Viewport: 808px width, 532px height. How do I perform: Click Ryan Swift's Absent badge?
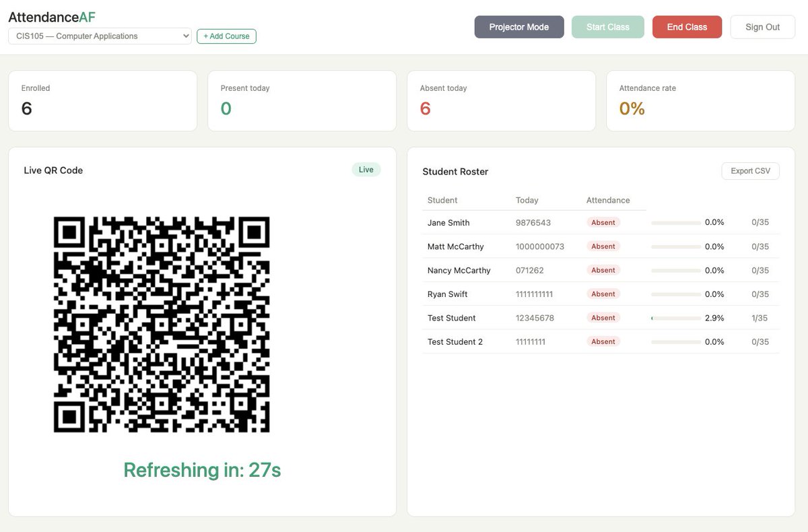pos(603,294)
